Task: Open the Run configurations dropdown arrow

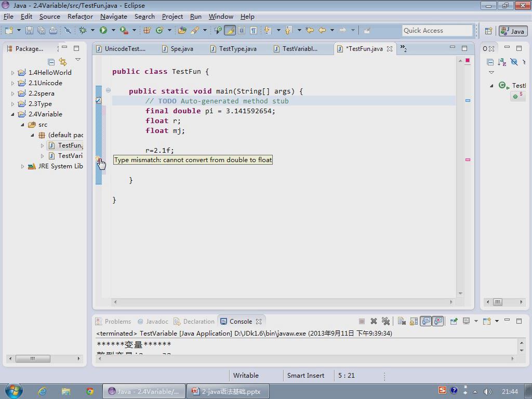Action: pyautogui.click(x=113, y=31)
